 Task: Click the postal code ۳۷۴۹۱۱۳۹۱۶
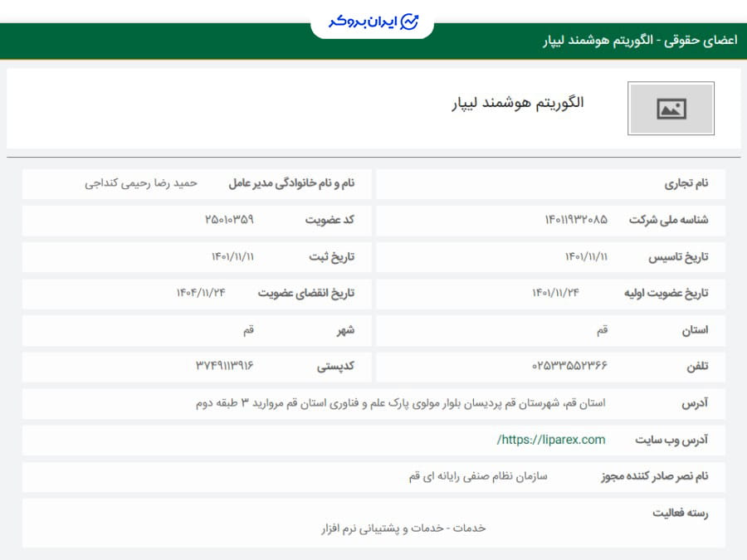point(224,366)
